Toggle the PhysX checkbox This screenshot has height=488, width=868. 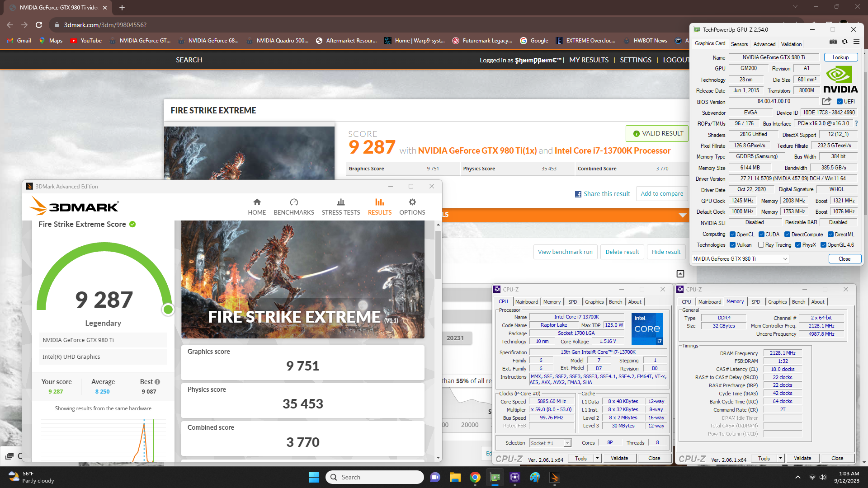pyautogui.click(x=798, y=245)
